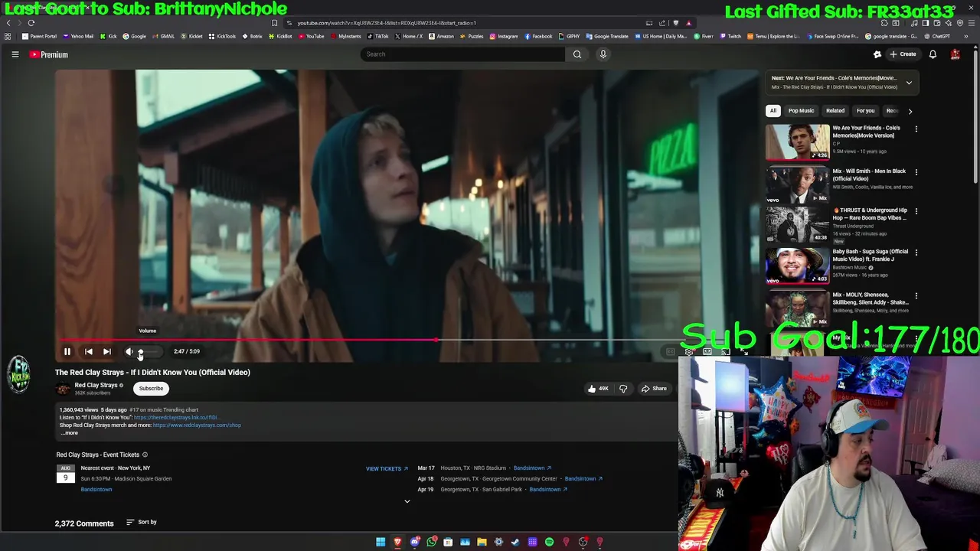Image resolution: width=980 pixels, height=551 pixels.
Task: Open the TikTok bookmark
Action: coord(377,36)
